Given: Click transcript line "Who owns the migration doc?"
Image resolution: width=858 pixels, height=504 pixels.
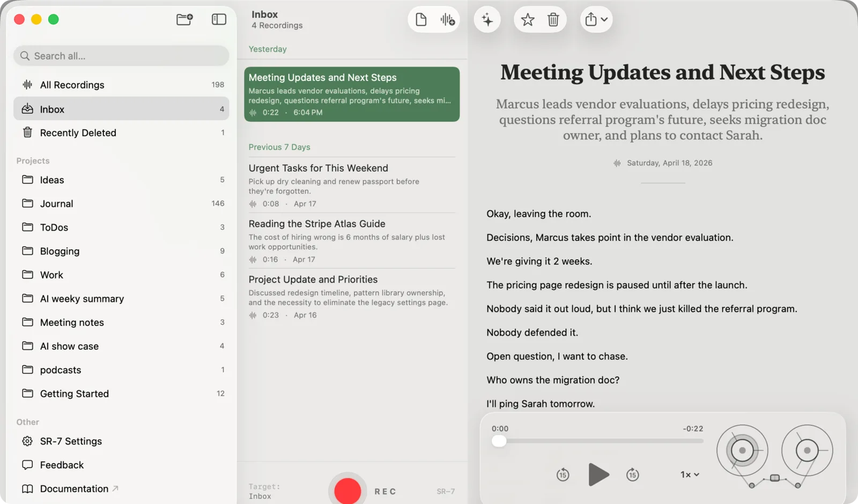Looking at the screenshot, I should click(x=553, y=380).
